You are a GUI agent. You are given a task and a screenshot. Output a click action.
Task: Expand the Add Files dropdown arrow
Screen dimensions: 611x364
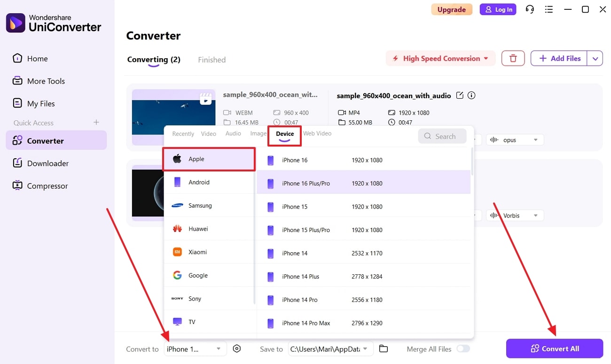tap(595, 58)
